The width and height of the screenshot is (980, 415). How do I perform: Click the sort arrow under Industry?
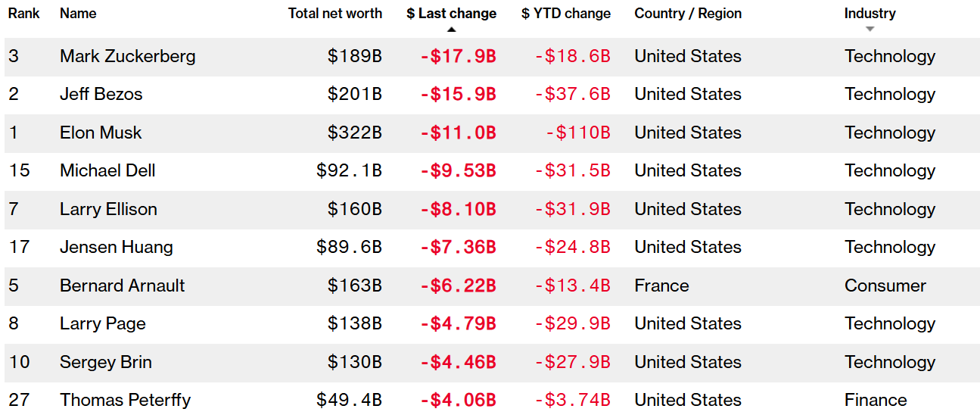[870, 30]
